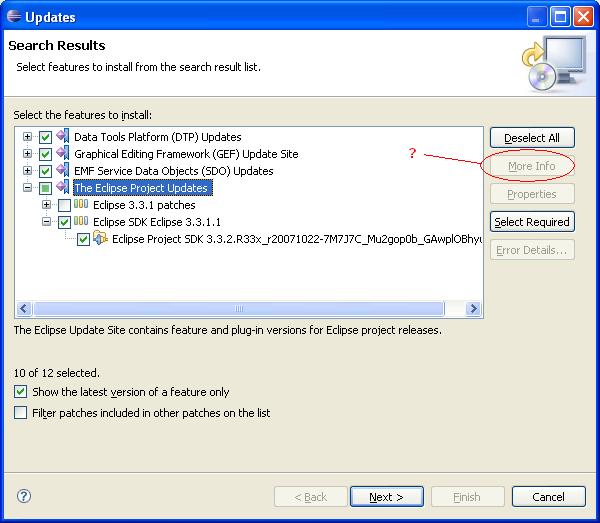Click the scroll left arrow in feature list
This screenshot has width=600, height=523.
[24, 308]
